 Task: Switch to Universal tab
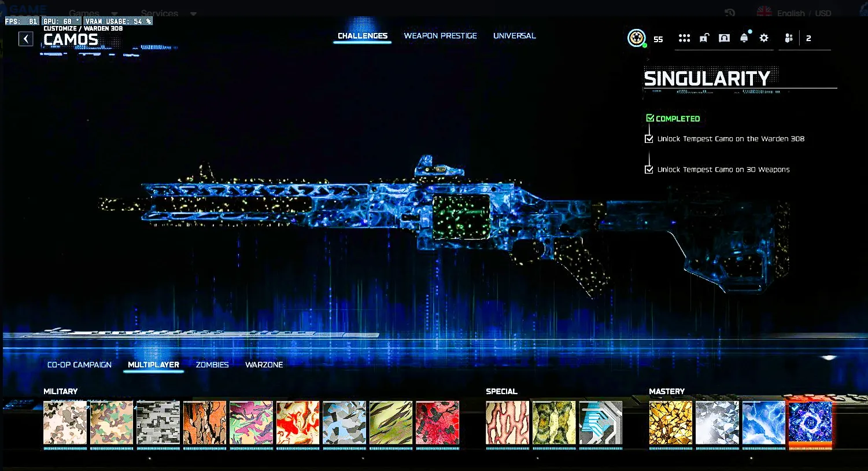(514, 36)
